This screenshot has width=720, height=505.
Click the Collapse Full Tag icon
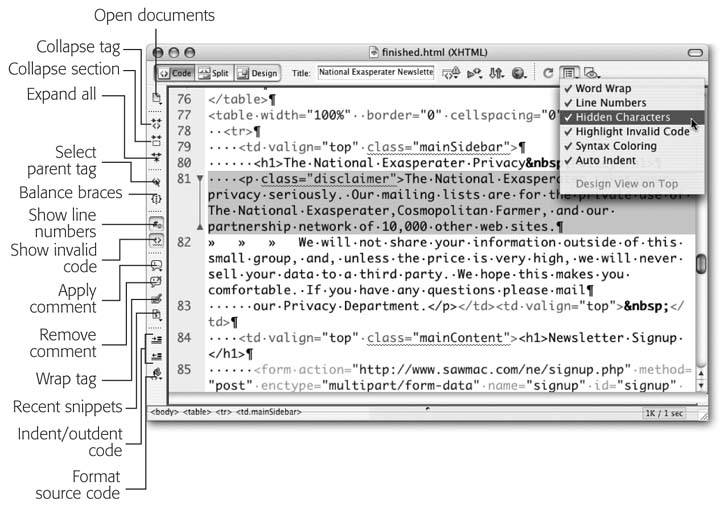[x=157, y=123]
